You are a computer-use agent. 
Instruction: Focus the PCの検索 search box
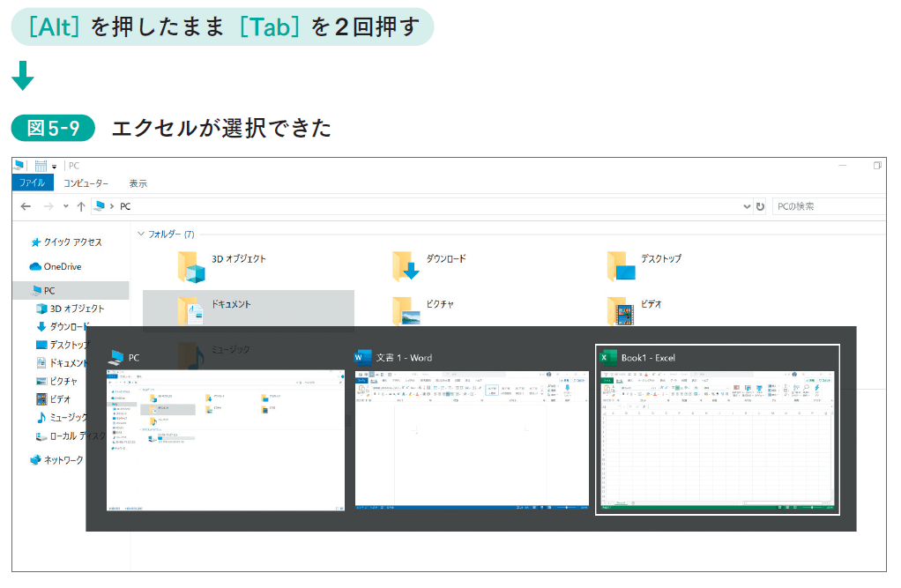(828, 206)
